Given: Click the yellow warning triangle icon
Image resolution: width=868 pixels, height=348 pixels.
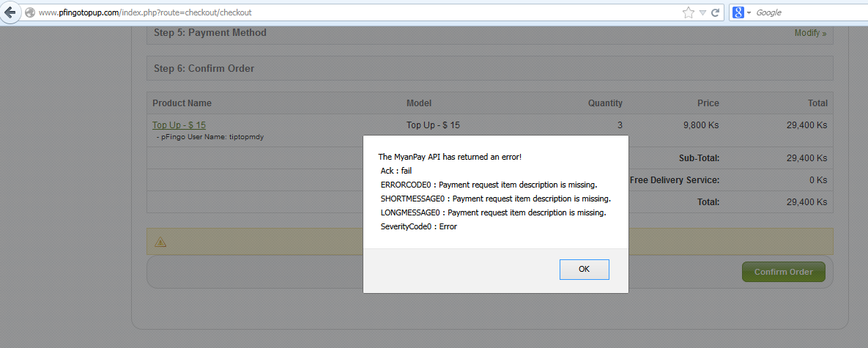Looking at the screenshot, I should tap(160, 242).
